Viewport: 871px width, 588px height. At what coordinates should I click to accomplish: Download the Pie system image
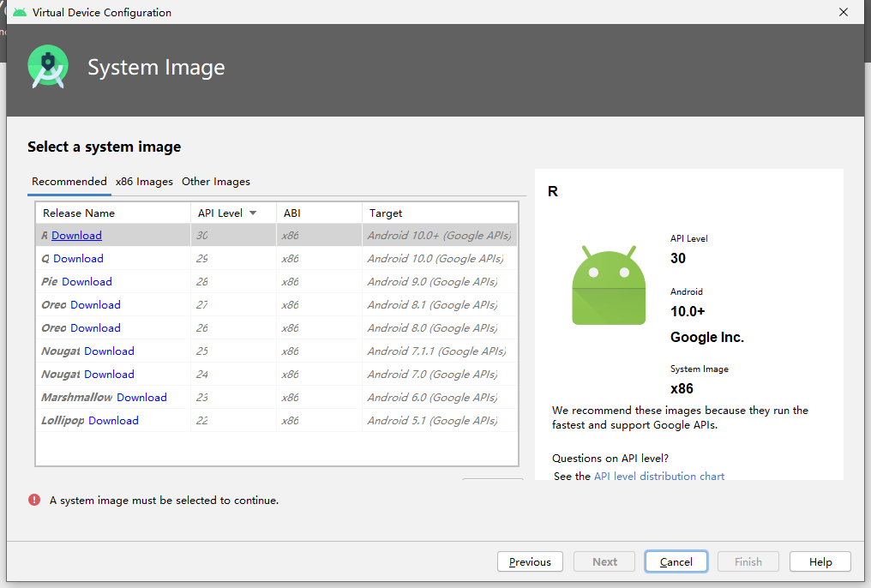pyautogui.click(x=87, y=282)
